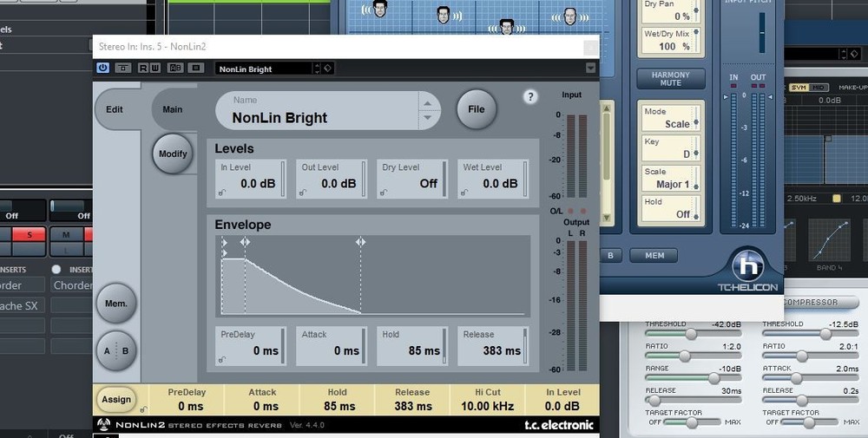The height and width of the screenshot is (438, 868).
Task: Expand the plugin header menu arrow
Action: [591, 69]
